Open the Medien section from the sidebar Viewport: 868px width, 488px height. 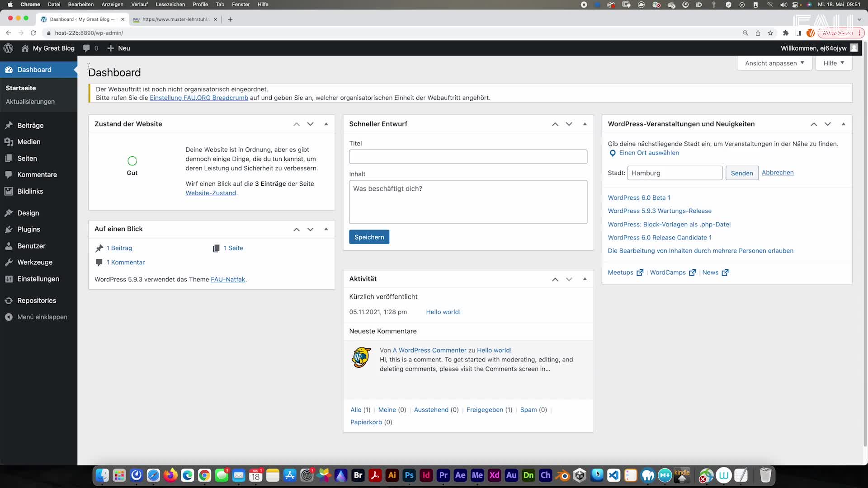[x=29, y=141]
